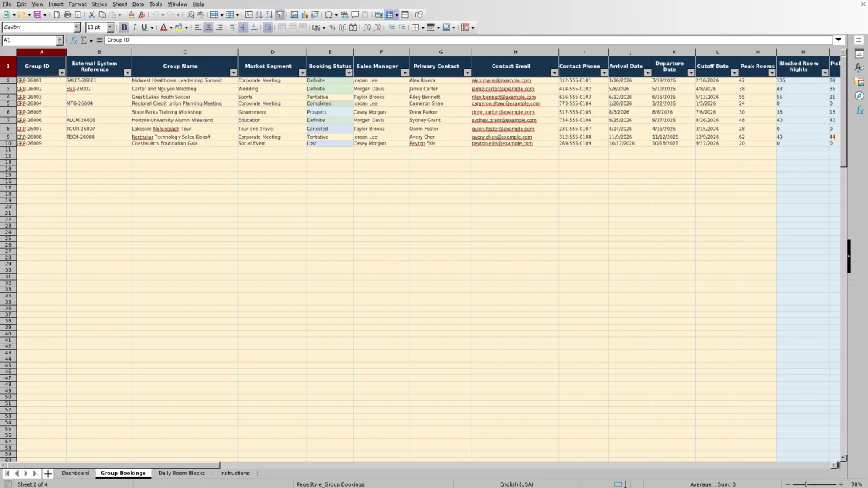Open the Styles menu
The image size is (868, 488).
click(x=99, y=4)
